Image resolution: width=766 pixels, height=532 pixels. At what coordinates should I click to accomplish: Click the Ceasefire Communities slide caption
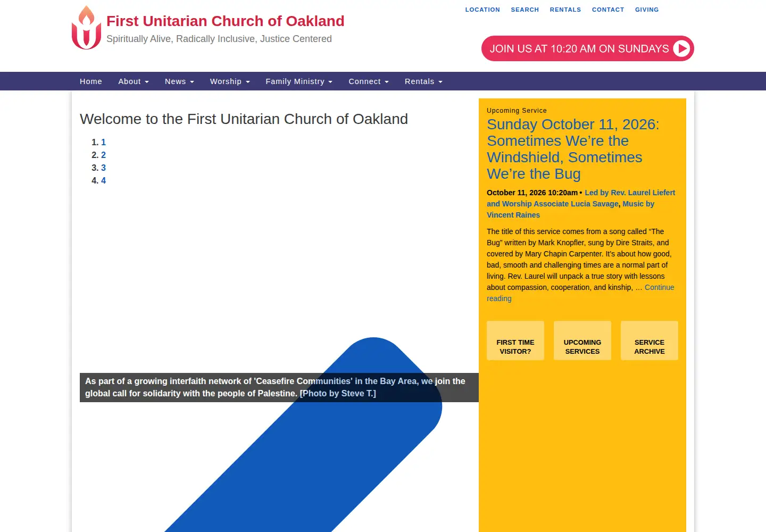pyautogui.click(x=279, y=387)
